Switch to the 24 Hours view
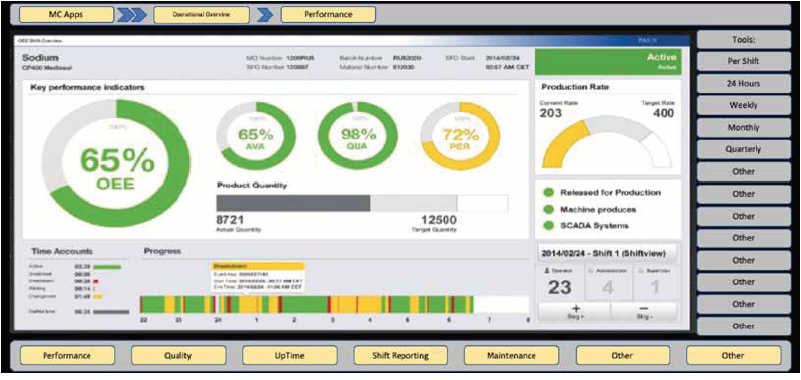801x380 pixels. point(743,83)
